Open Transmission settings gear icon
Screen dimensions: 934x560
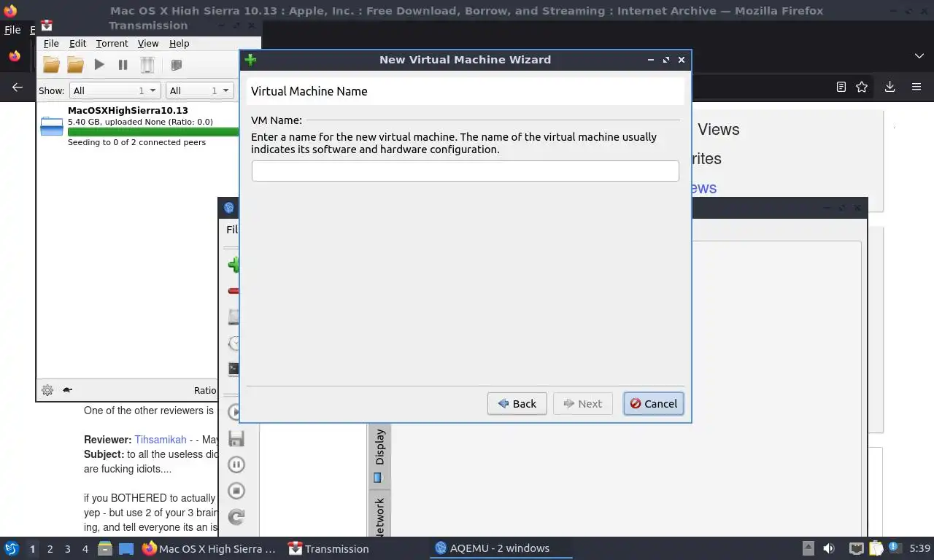(x=47, y=390)
